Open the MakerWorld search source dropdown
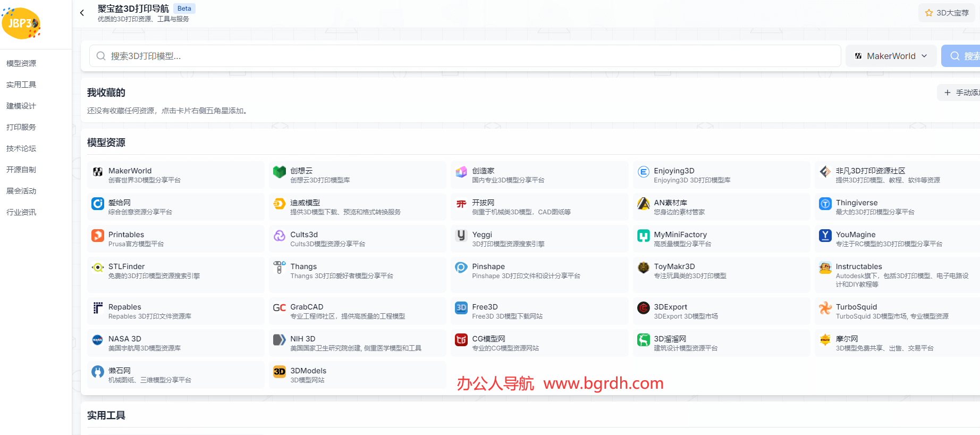 pyautogui.click(x=891, y=56)
